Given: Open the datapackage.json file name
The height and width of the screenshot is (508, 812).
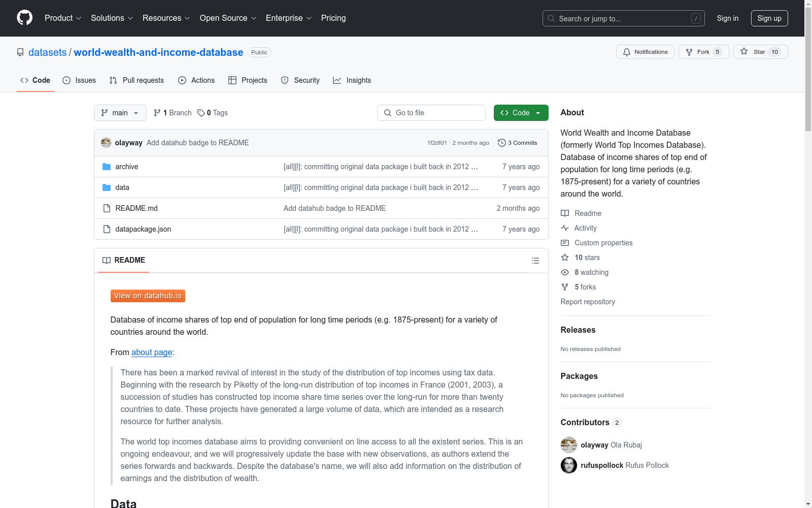Looking at the screenshot, I should point(143,229).
